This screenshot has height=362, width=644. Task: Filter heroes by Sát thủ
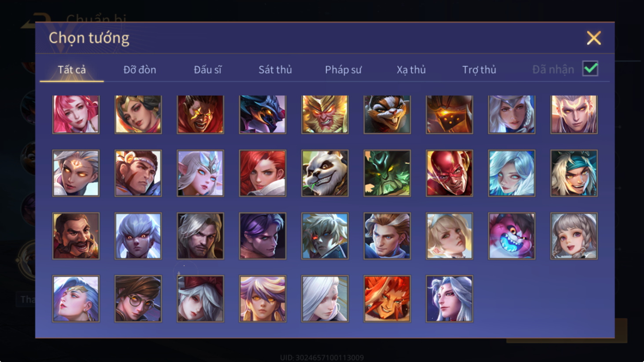(275, 69)
